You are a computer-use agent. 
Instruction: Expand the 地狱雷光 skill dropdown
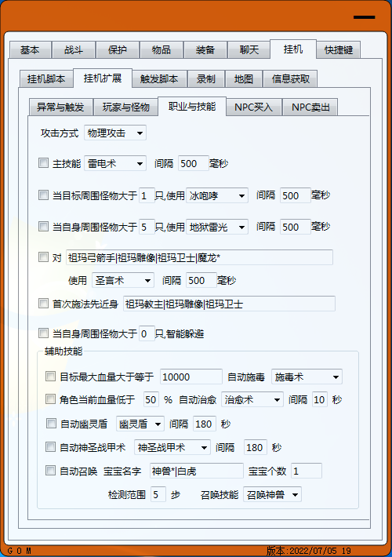tap(217, 227)
